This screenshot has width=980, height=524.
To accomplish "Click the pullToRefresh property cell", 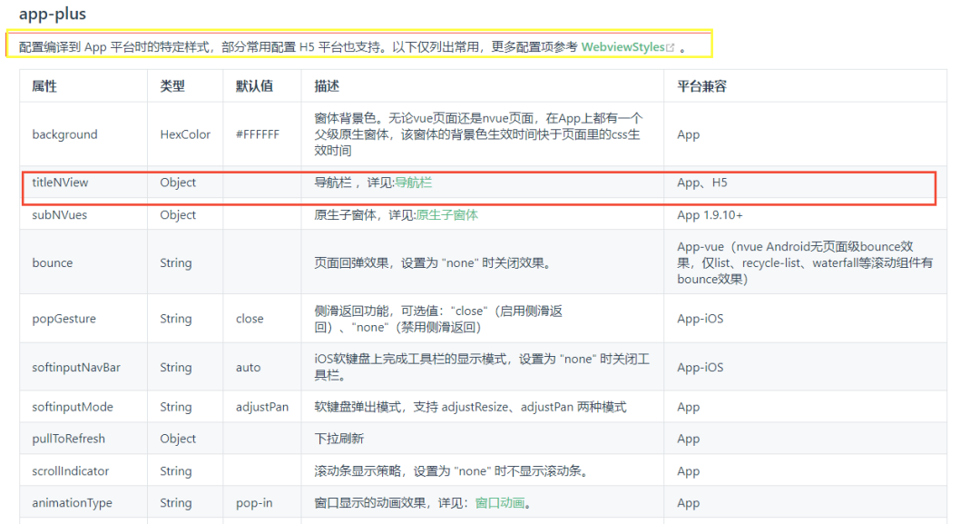I will pos(68,439).
